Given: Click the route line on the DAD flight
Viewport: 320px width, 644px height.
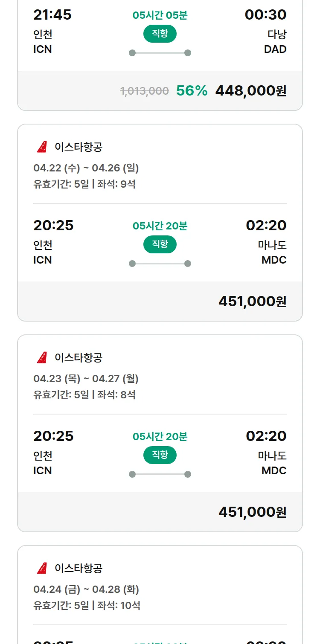Looking at the screenshot, I should coord(160,53).
